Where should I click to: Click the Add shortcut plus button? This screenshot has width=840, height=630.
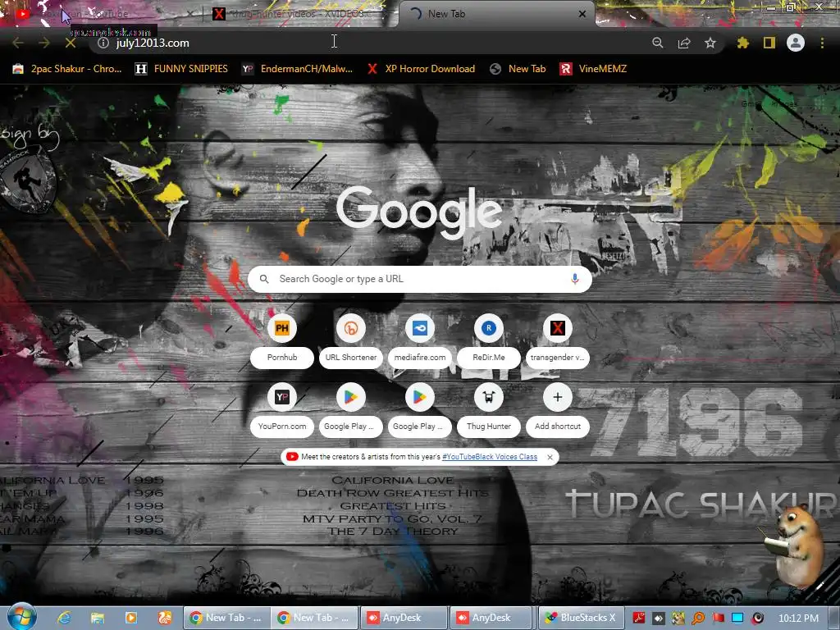click(558, 397)
